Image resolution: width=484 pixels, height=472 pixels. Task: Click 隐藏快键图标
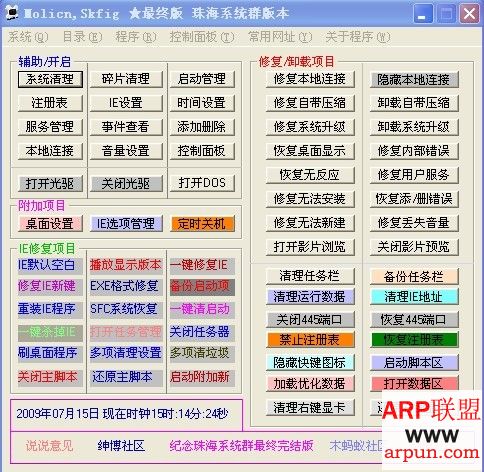pyautogui.click(x=310, y=363)
